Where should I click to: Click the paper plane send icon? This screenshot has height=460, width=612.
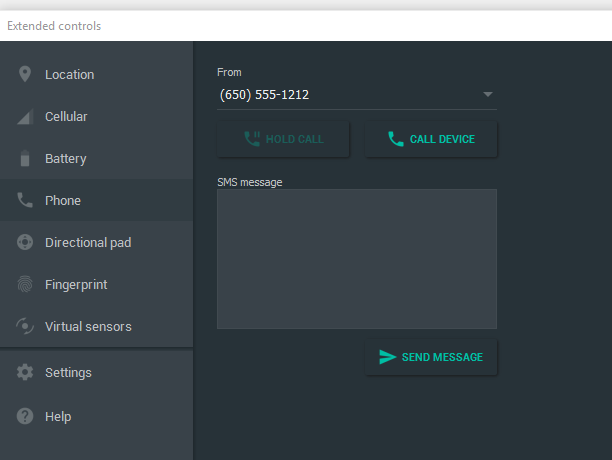point(388,357)
